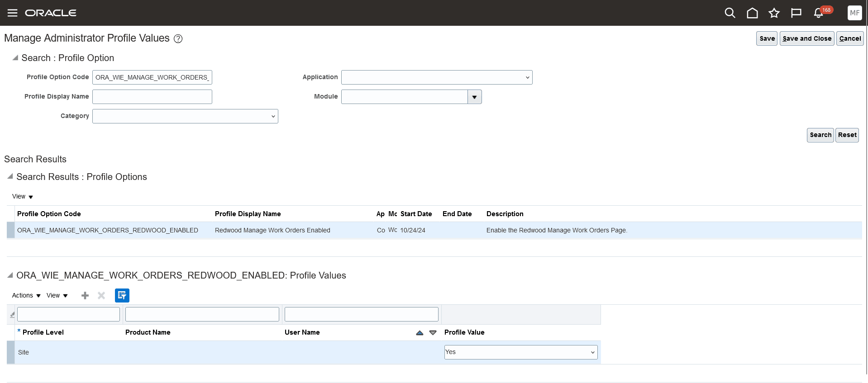Change the Profile Value Yes dropdown
The image size is (868, 383).
click(x=521, y=352)
